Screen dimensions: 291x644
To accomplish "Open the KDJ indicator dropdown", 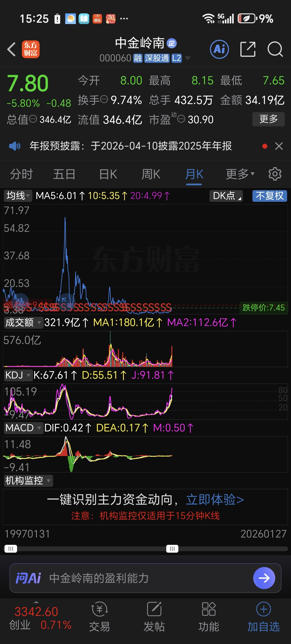I will [18, 375].
